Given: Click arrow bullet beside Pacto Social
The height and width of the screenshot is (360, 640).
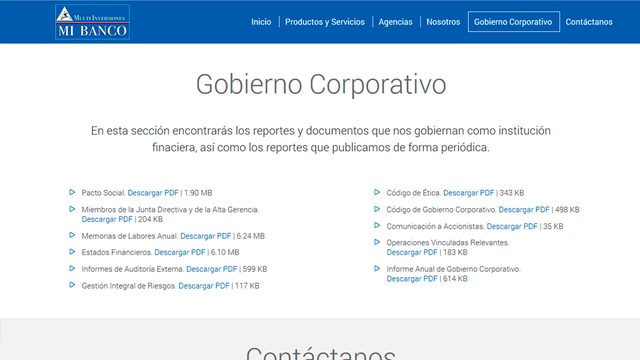Looking at the screenshot, I should click(72, 192).
